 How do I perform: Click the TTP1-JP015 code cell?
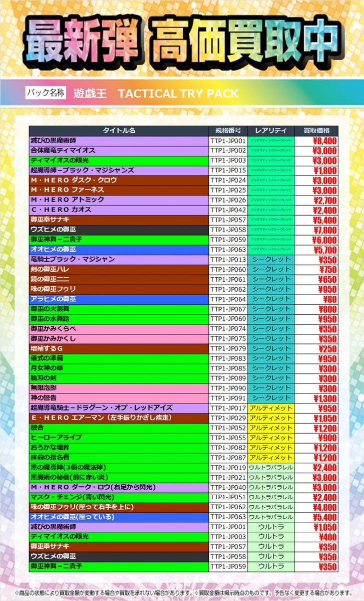pyautogui.click(x=228, y=170)
